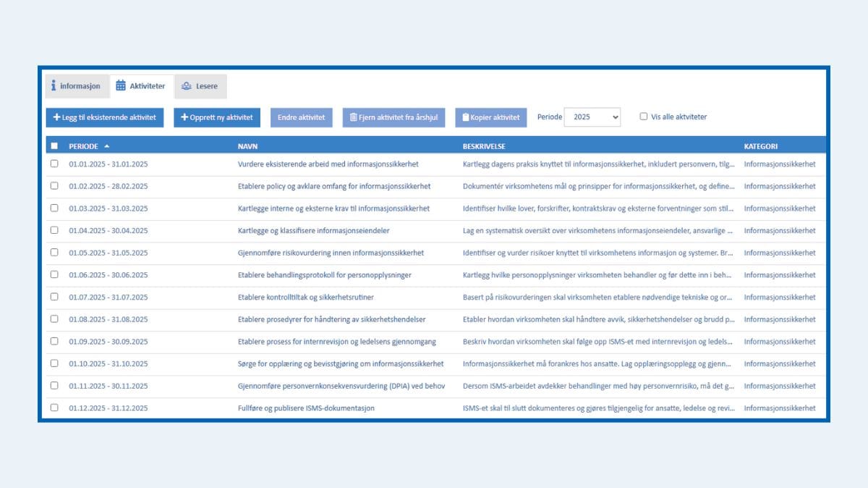
Task: Open Fullføre og publisere ISMS-dokumentasjon activity
Action: click(x=306, y=408)
